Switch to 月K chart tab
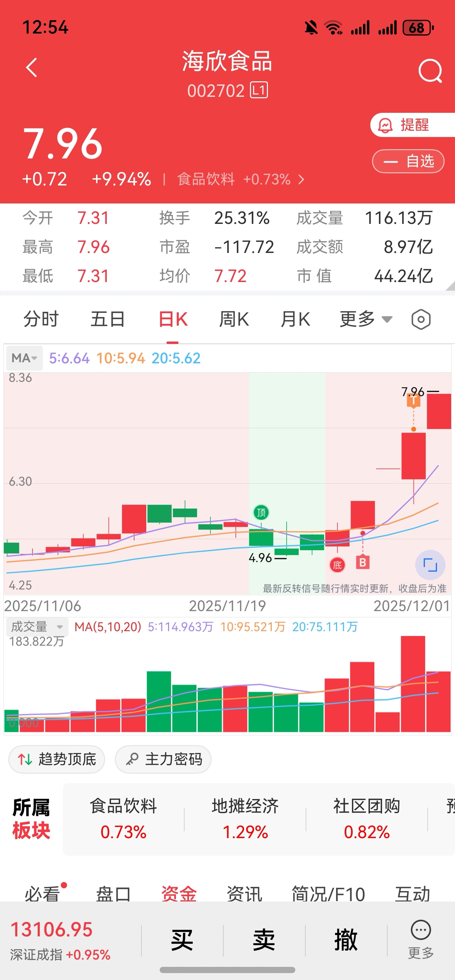This screenshot has height=980, width=455. coord(295,319)
